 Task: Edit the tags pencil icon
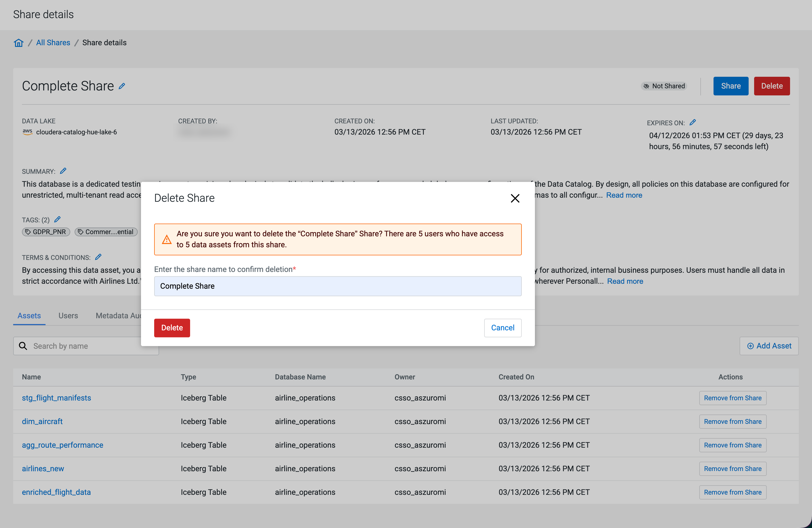[57, 219]
